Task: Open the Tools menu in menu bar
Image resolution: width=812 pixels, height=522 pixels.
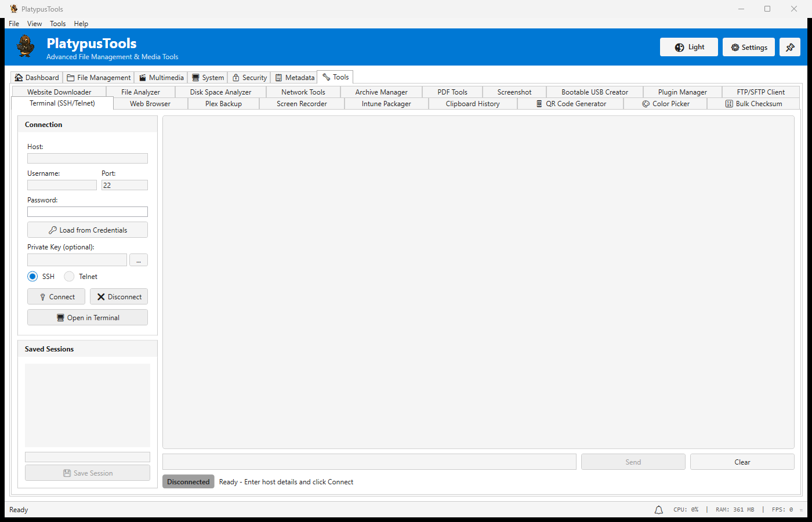Action: click(x=57, y=24)
